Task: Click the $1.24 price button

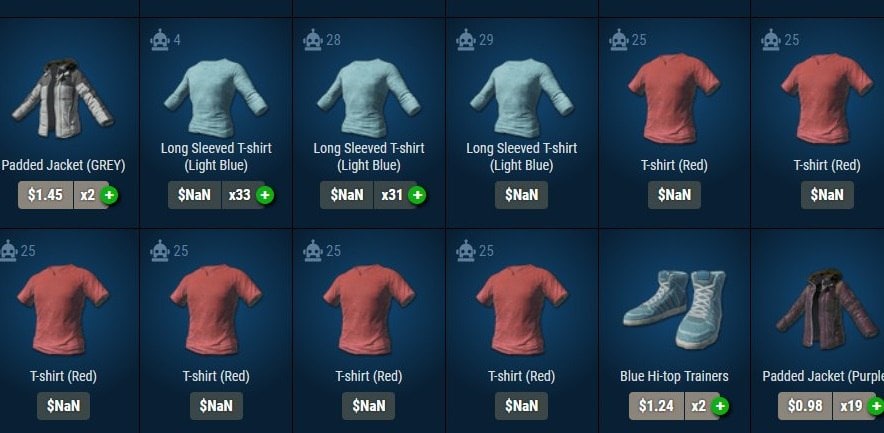Action: [x=656, y=406]
